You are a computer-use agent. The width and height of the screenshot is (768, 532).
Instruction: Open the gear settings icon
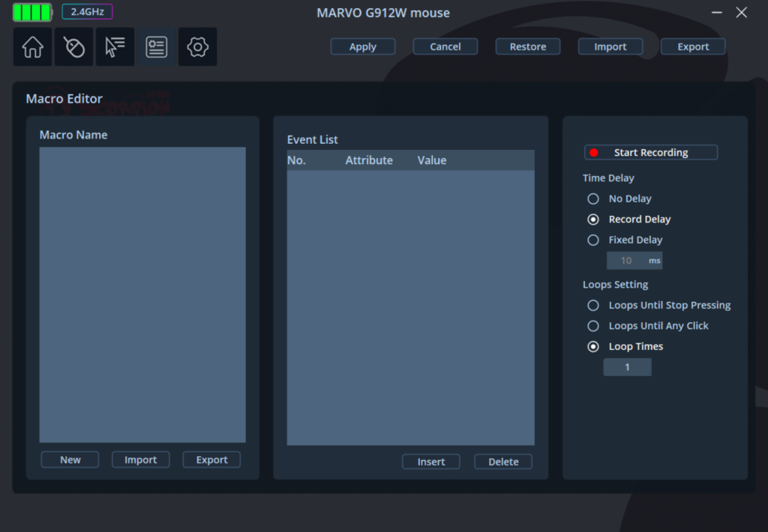pyautogui.click(x=197, y=47)
